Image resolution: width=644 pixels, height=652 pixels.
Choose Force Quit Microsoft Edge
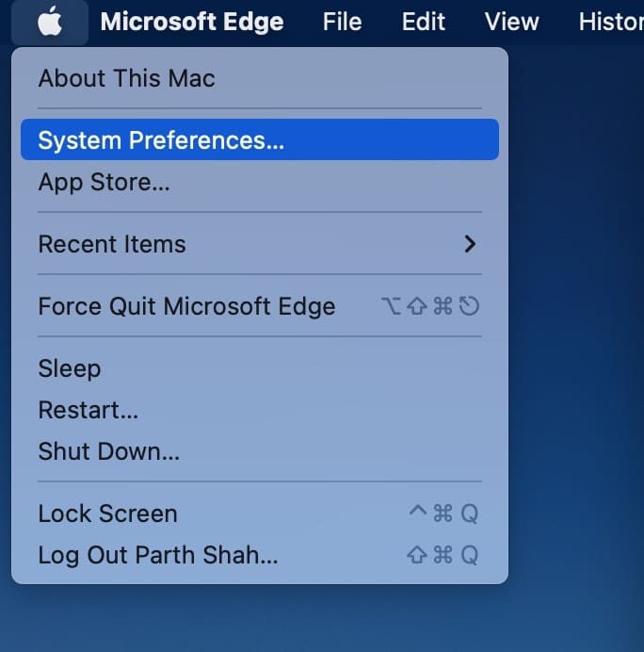(x=260, y=306)
